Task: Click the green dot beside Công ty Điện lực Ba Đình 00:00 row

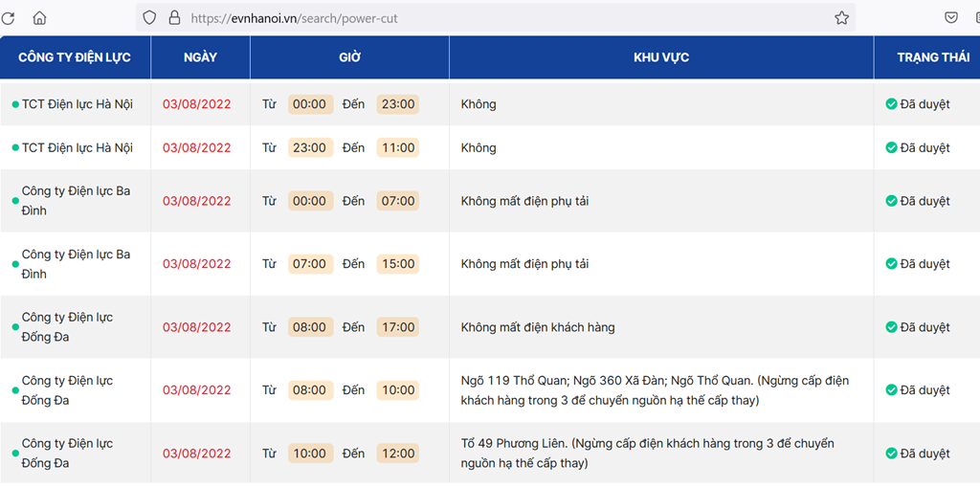Action: coord(15,201)
